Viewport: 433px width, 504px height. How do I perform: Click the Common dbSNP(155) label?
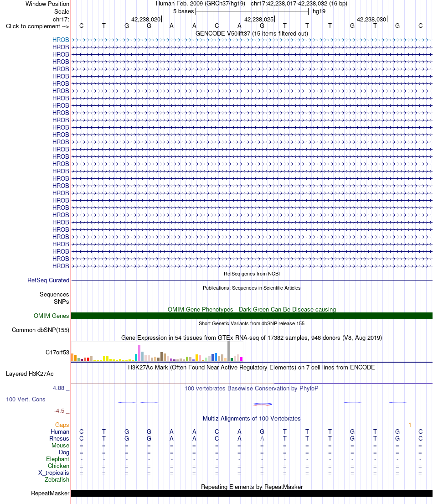click(x=41, y=330)
